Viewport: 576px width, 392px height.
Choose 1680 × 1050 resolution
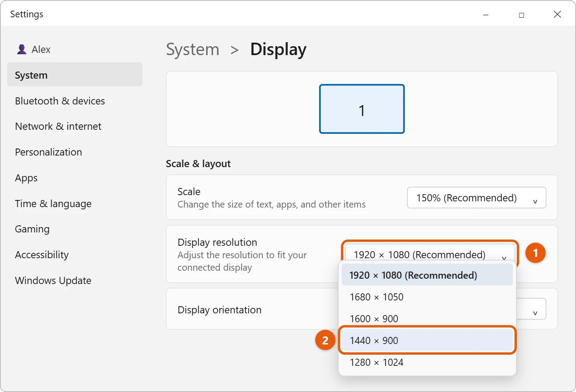[427, 297]
